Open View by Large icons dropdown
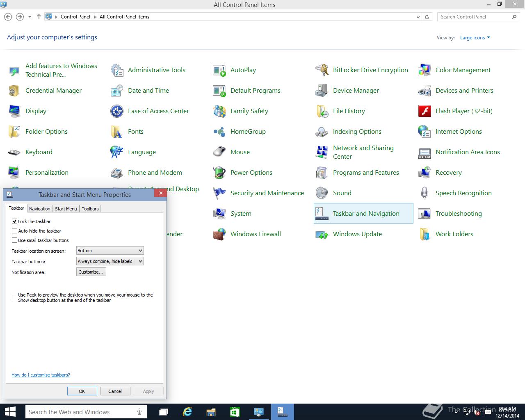The image size is (525, 420). coord(475,38)
